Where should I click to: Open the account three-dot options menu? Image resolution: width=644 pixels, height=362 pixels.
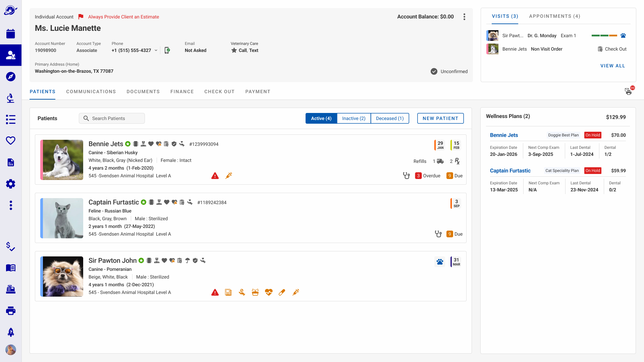[x=464, y=17]
